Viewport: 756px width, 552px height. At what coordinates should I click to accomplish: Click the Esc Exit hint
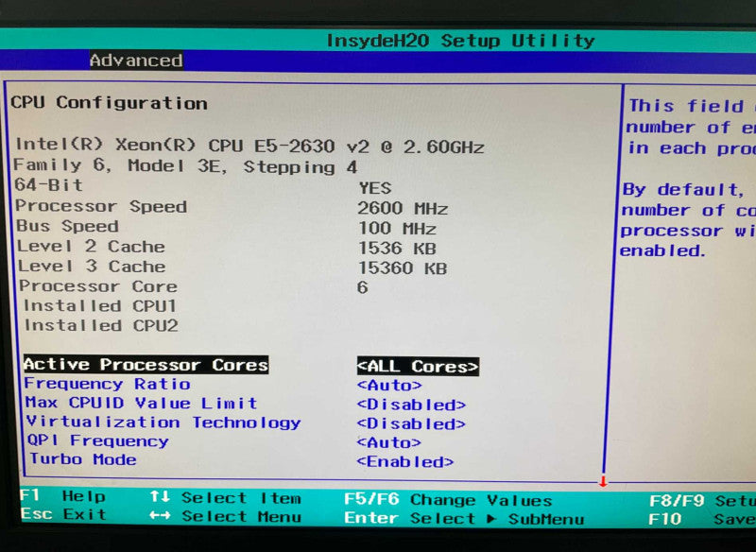point(63,514)
